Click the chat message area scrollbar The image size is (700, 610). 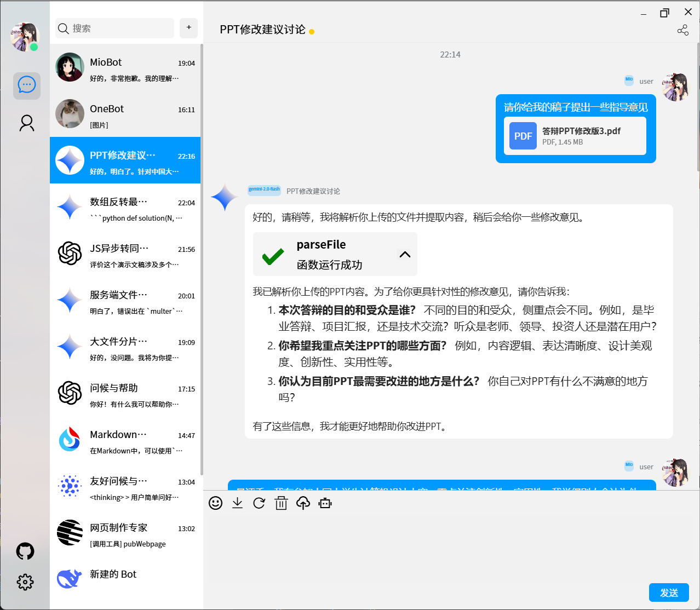pos(698,107)
